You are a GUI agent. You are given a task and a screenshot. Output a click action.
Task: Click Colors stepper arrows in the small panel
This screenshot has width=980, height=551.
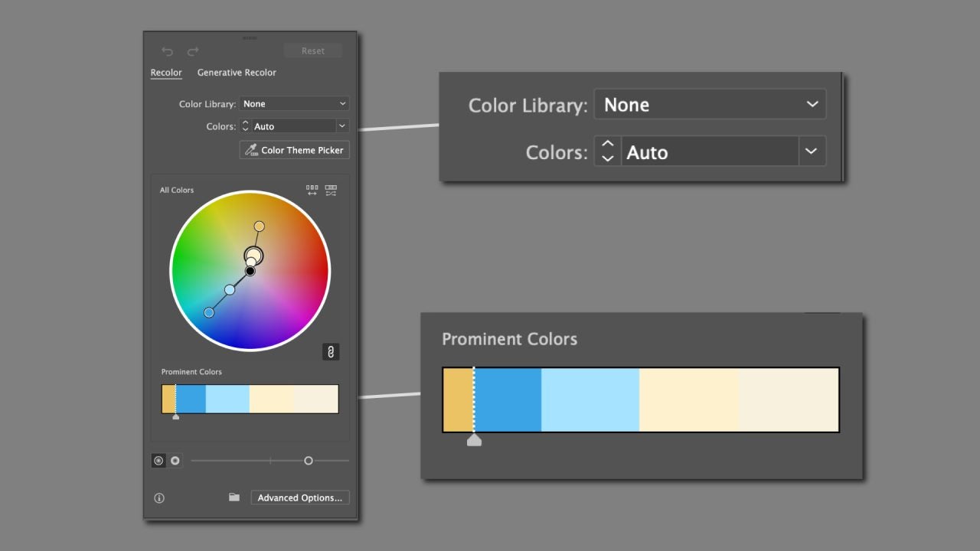coord(245,126)
